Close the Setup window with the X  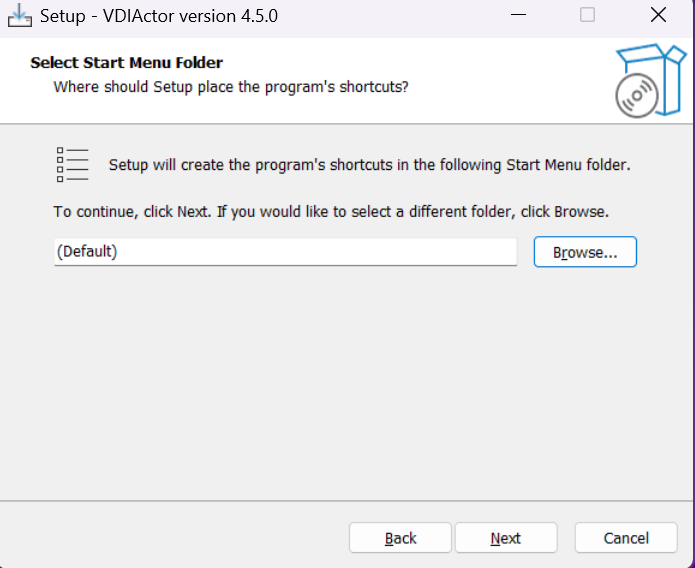click(658, 16)
